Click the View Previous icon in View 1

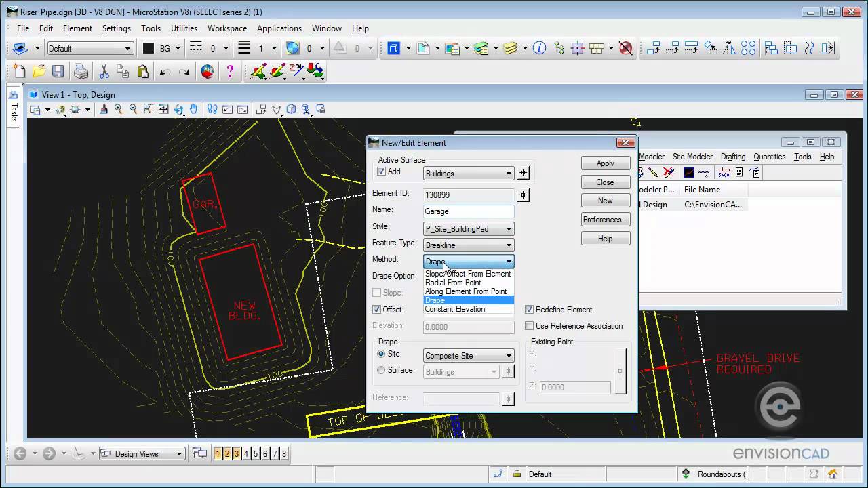point(227,109)
